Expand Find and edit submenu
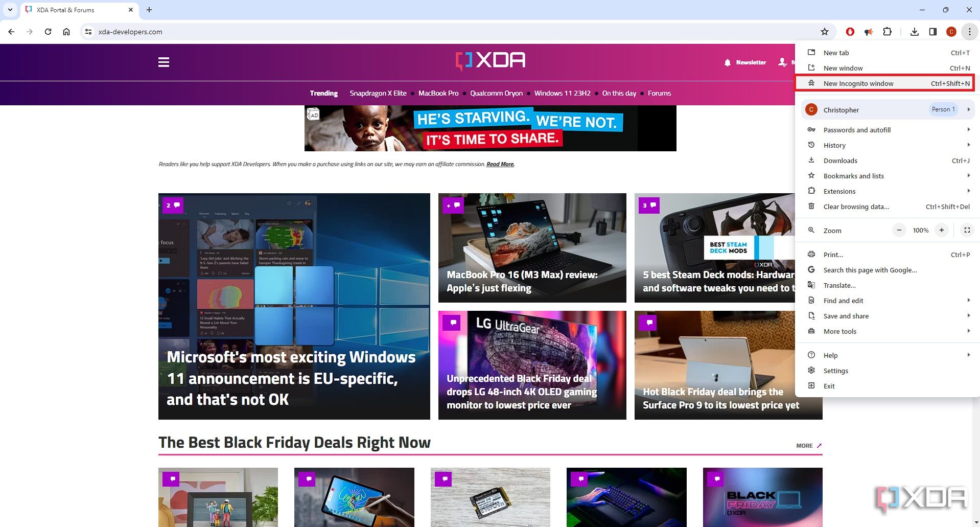The width and height of the screenshot is (980, 527). 888,301
